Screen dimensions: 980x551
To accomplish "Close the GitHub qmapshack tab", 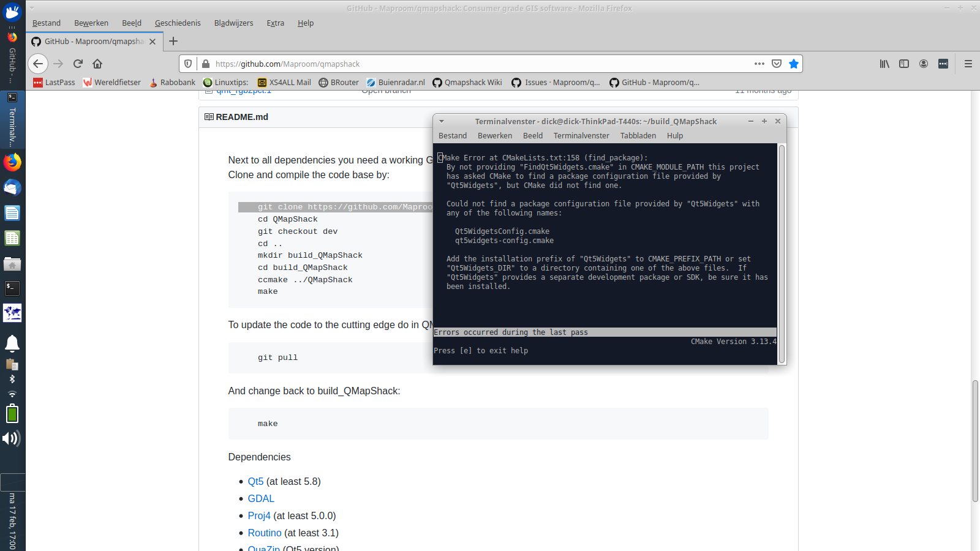I will (153, 42).
